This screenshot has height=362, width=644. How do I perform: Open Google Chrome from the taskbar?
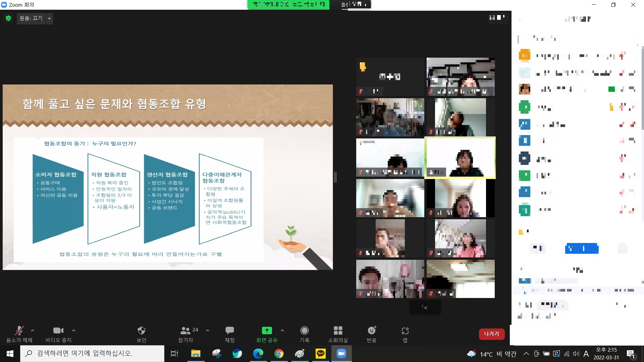[279, 354]
